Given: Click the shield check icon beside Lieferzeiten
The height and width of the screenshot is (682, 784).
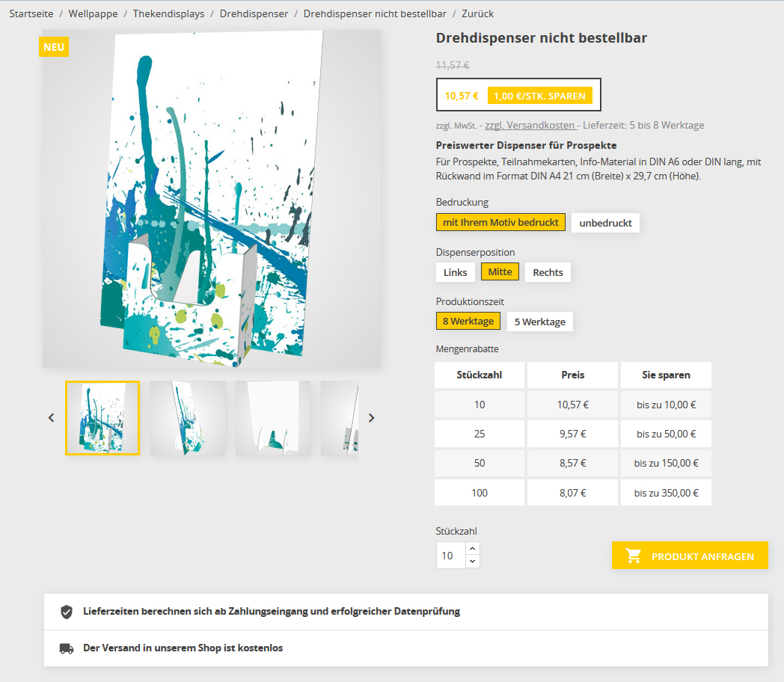Looking at the screenshot, I should pos(67,612).
